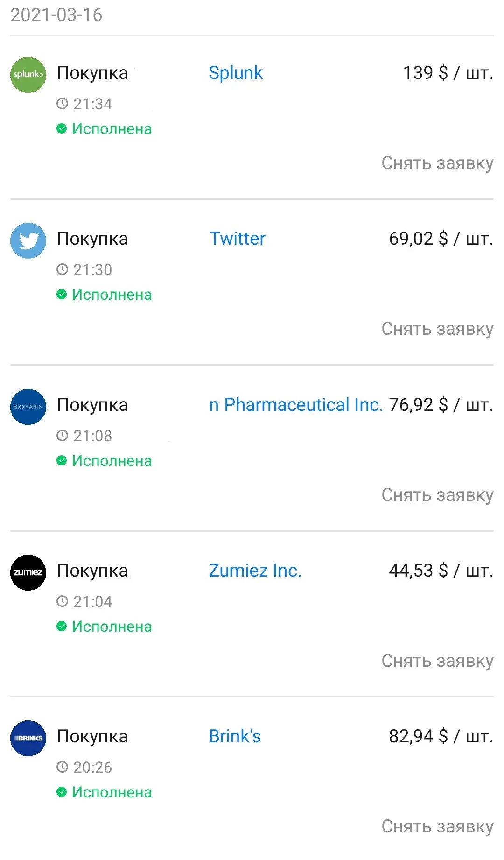
Task: Tap the clock icon next to 21:34
Action: 62,104
